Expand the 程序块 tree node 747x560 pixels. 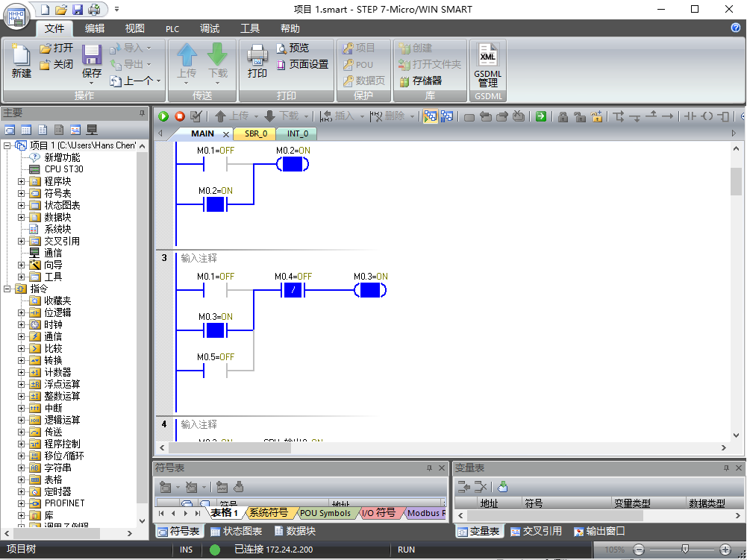point(21,181)
